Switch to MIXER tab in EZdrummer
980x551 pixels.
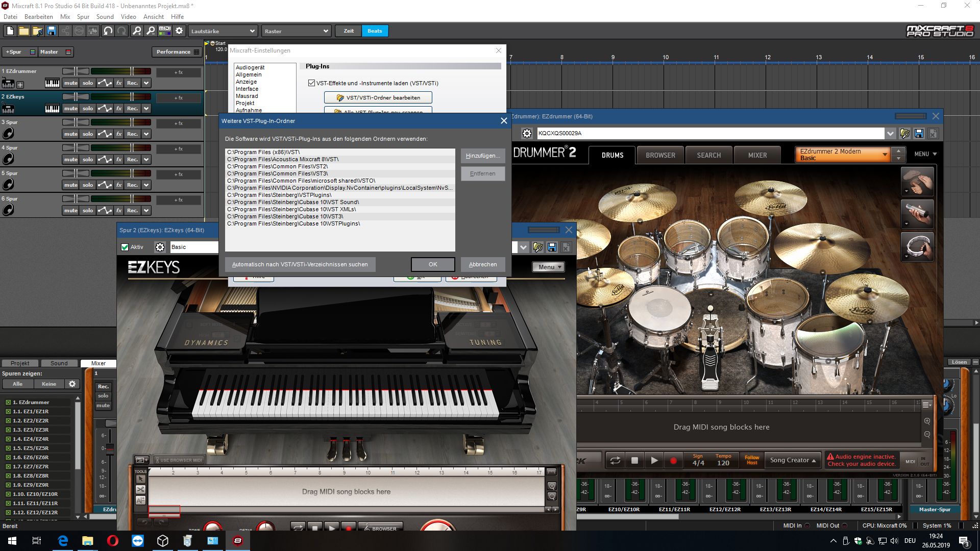pos(757,156)
